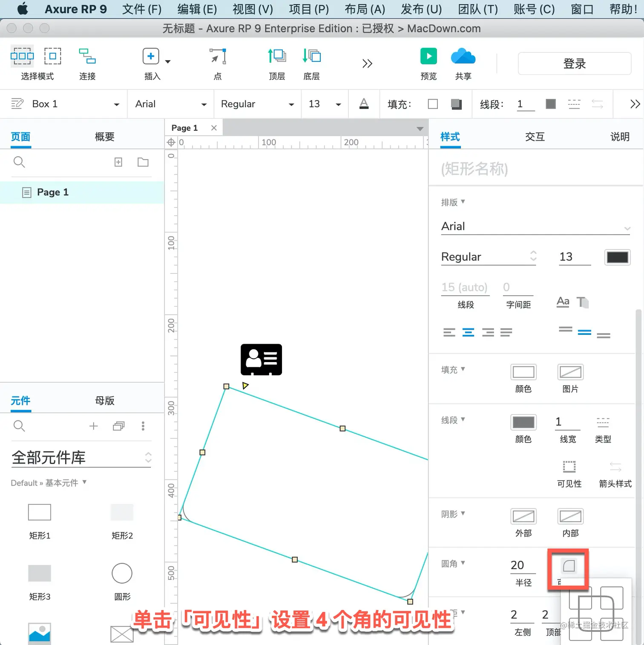
Task: Open 箭头样式 arrow style
Action: pyautogui.click(x=615, y=467)
